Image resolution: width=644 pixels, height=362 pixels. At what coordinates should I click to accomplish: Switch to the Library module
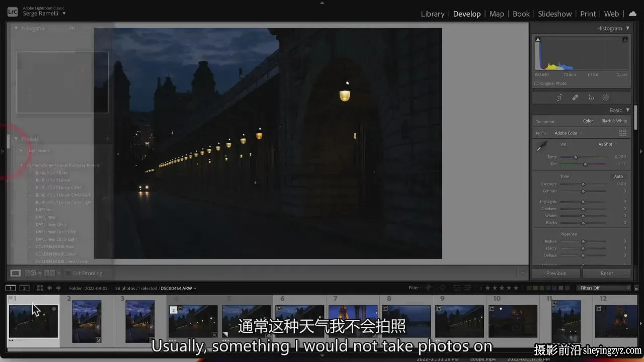coord(433,14)
